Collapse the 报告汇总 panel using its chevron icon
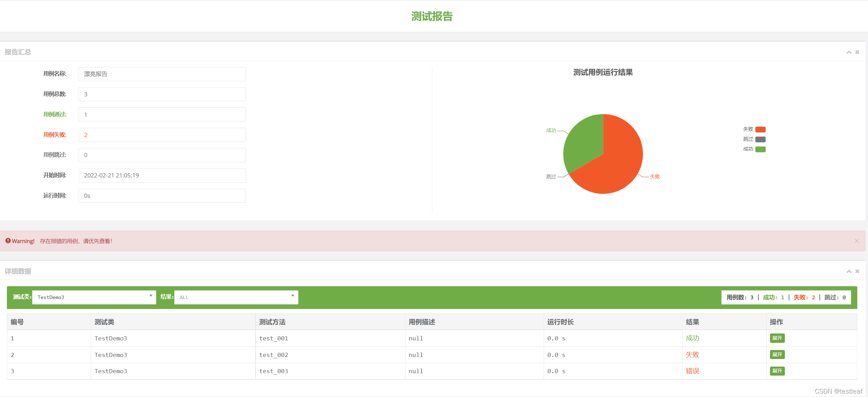This screenshot has height=397, width=868. (849, 52)
